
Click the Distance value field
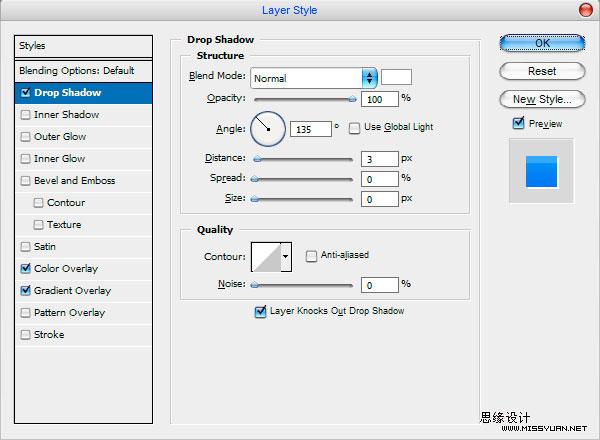(380, 159)
